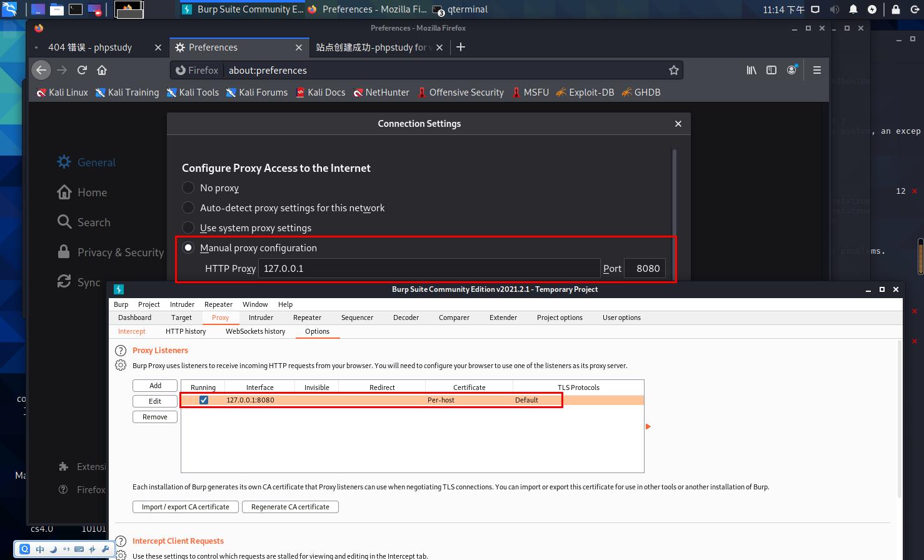
Task: Select Use system proxy settings option
Action: pyautogui.click(x=188, y=227)
